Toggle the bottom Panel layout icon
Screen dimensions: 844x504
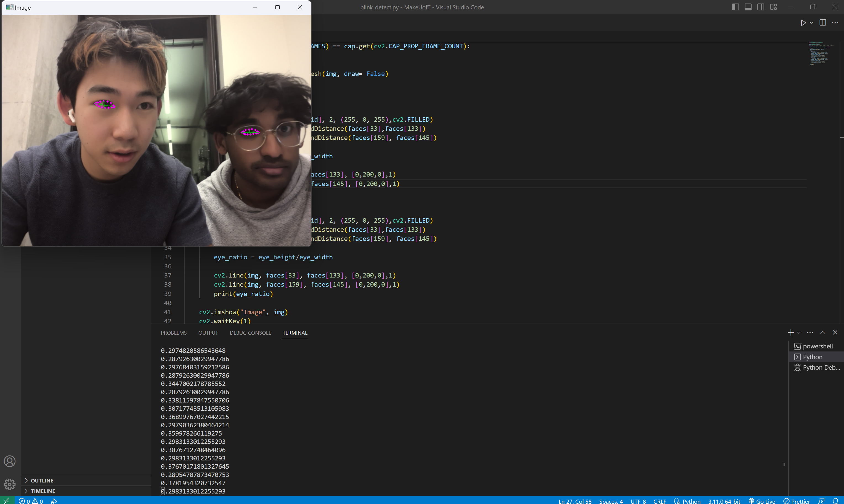click(x=748, y=7)
